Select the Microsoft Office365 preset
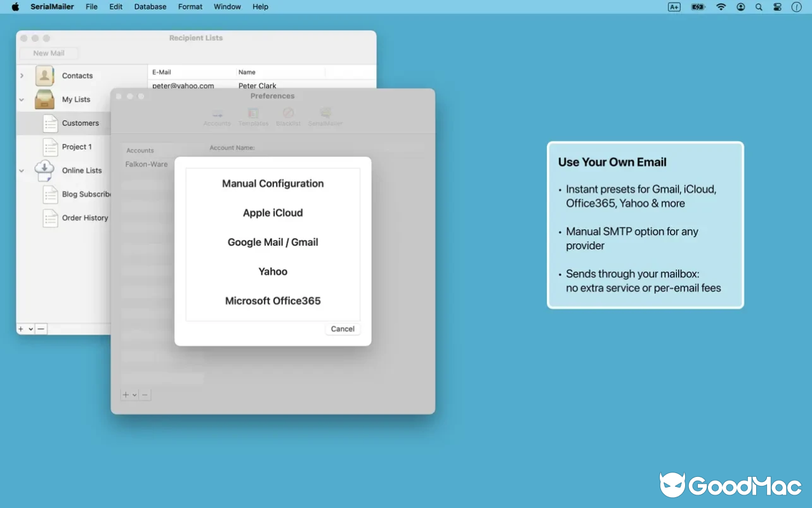The width and height of the screenshot is (812, 508). pos(273,300)
